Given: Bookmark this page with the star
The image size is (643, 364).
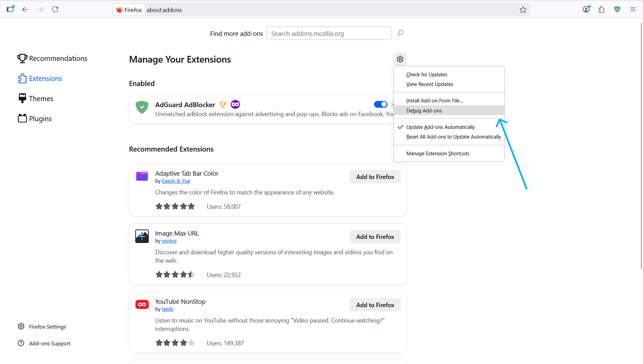Looking at the screenshot, I should point(523,10).
